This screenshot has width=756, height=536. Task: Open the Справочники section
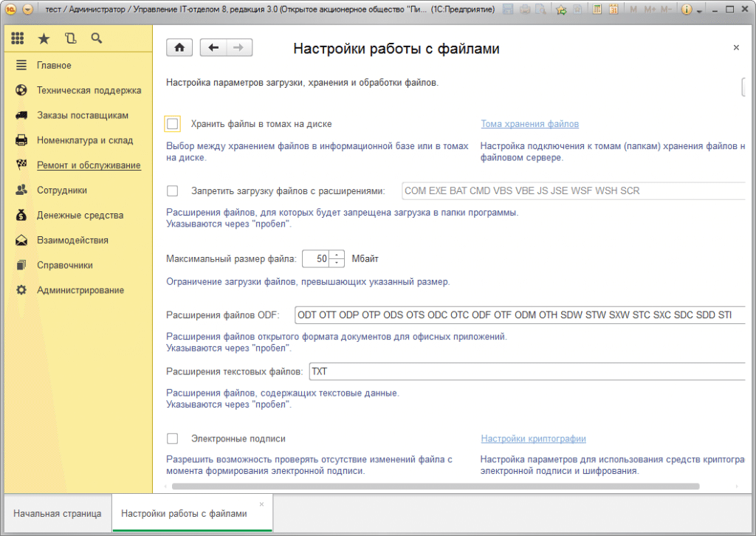click(x=65, y=265)
